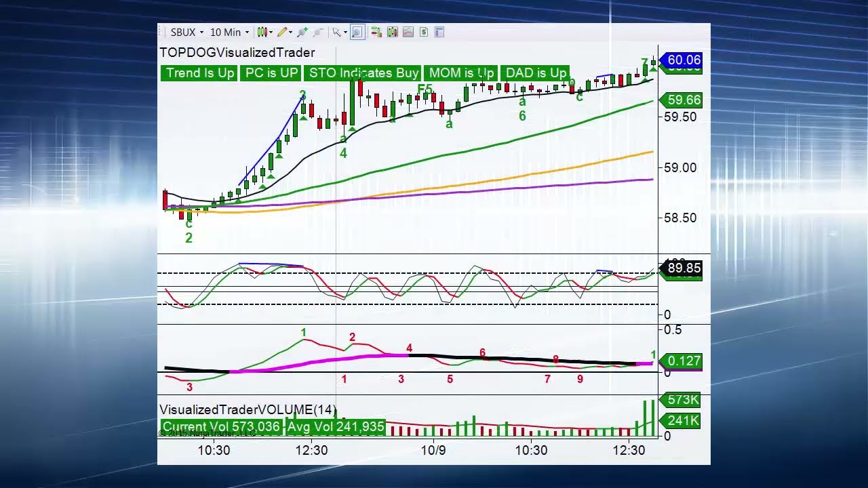Click the 'Trend Is Up' status label

pyautogui.click(x=199, y=73)
